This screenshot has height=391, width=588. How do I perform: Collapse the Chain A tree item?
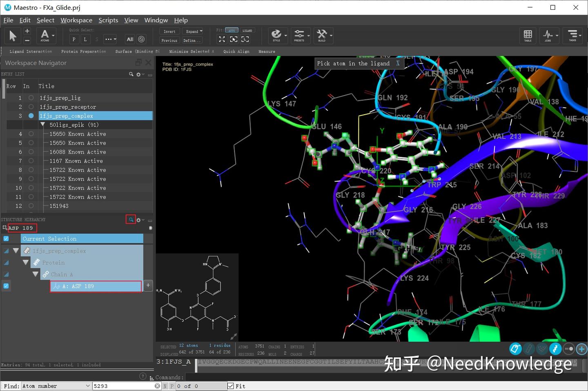pos(35,274)
